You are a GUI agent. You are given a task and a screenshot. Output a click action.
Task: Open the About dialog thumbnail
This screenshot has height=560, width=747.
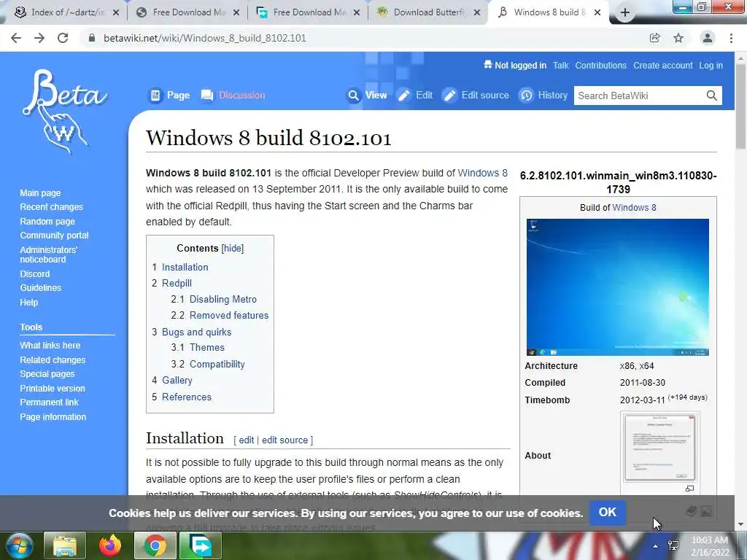pyautogui.click(x=659, y=448)
